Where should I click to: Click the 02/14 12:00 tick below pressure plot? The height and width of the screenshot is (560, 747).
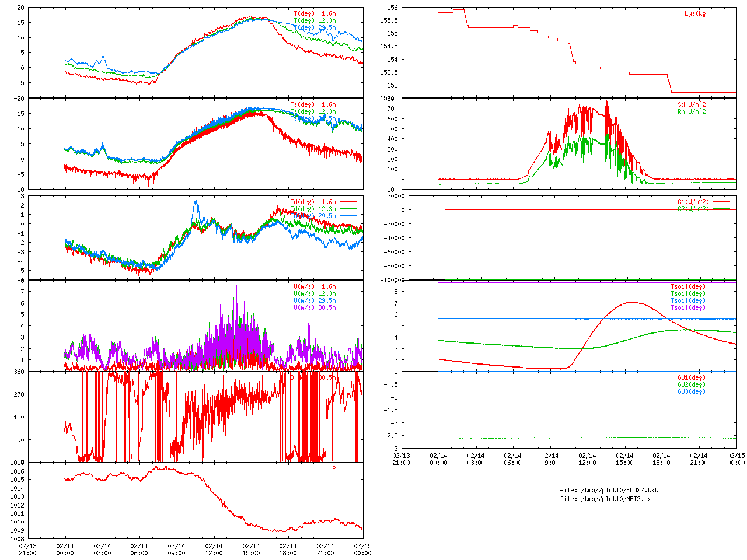[214, 549]
